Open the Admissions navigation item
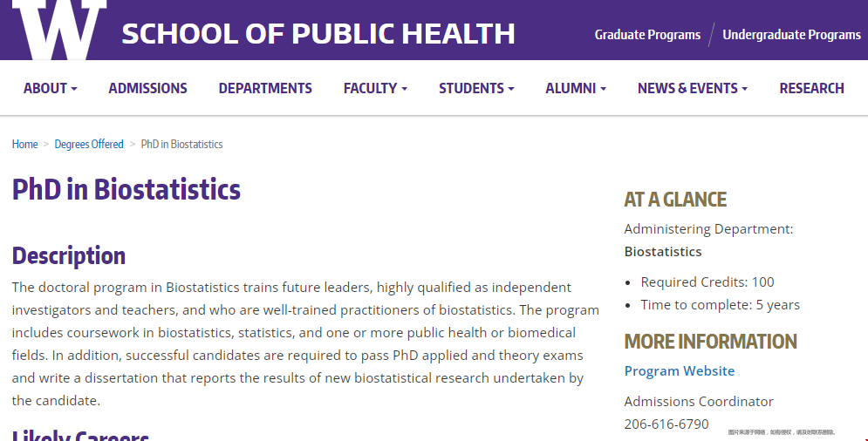Screen dimensions: 868x441 pyautogui.click(x=147, y=88)
